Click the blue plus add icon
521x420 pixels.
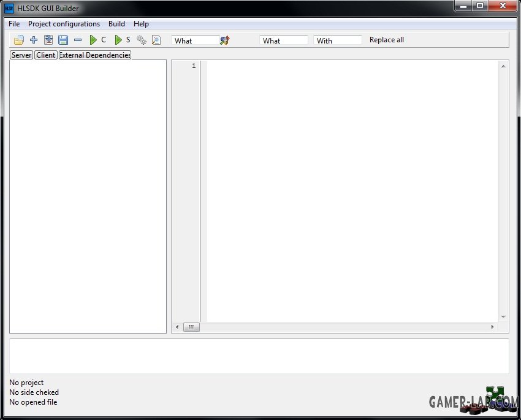click(x=34, y=40)
